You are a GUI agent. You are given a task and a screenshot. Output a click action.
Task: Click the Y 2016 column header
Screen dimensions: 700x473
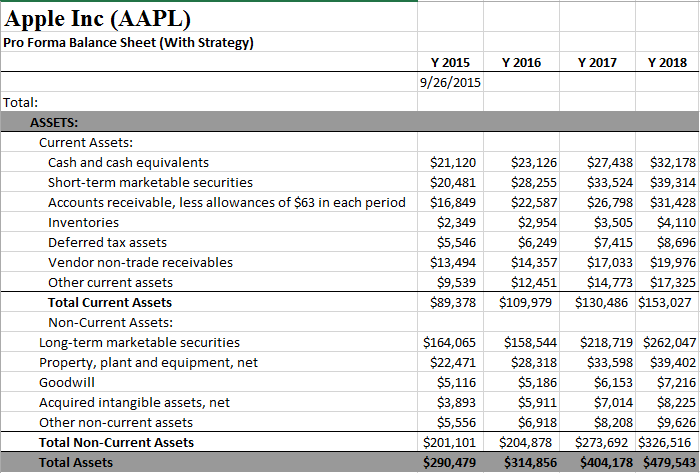coord(521,62)
